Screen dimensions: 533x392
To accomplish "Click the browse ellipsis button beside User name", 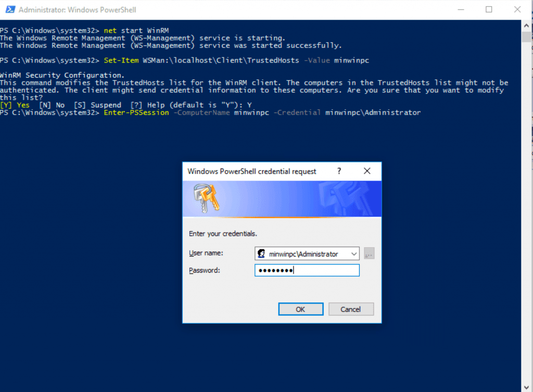I will click(x=369, y=254).
